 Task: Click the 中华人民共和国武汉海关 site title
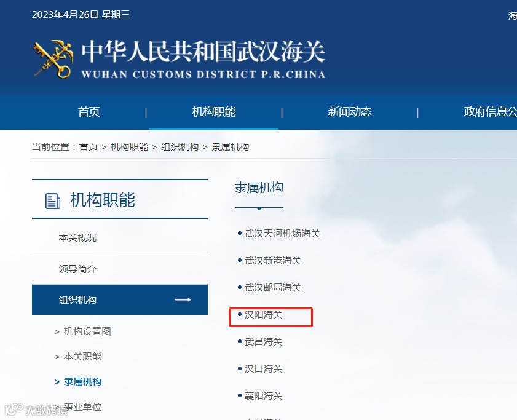(x=203, y=52)
